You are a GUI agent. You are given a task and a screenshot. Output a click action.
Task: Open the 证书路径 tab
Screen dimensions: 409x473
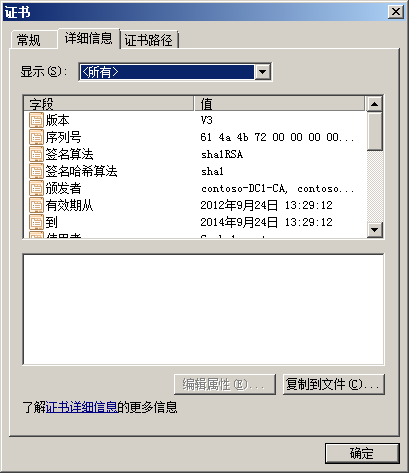[149, 40]
